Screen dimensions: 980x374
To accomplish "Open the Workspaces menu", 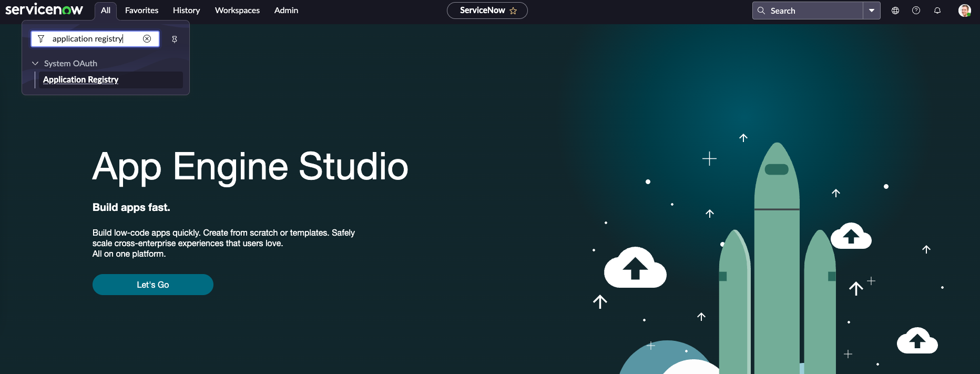I will pos(237,11).
